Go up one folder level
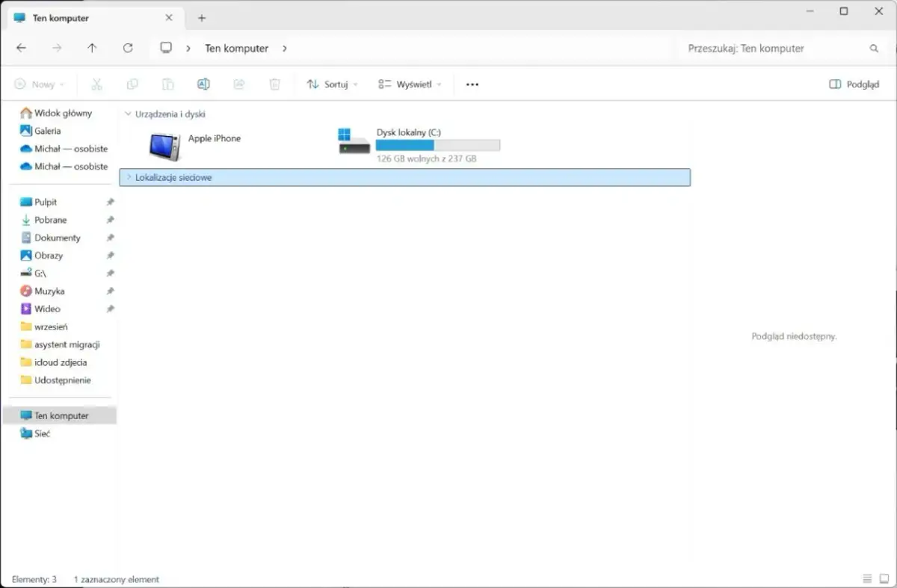Viewport: 897px width, 588px height. point(92,48)
